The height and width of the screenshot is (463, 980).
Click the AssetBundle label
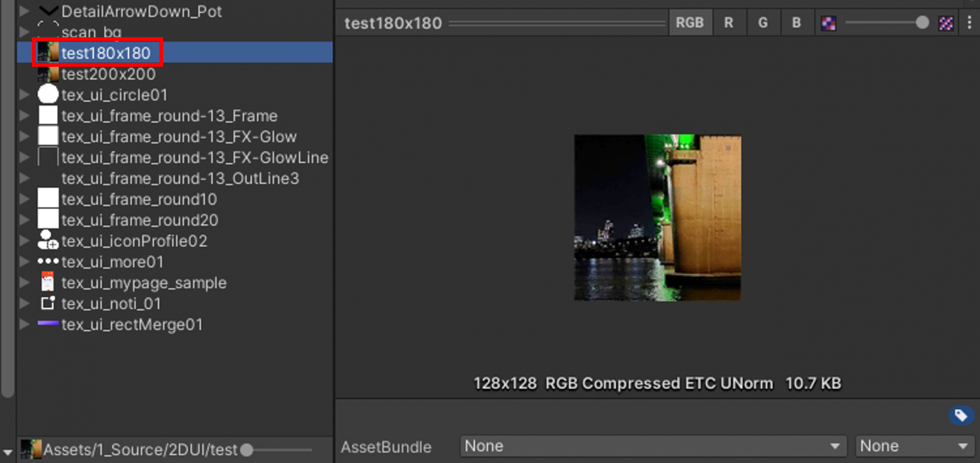(386, 447)
